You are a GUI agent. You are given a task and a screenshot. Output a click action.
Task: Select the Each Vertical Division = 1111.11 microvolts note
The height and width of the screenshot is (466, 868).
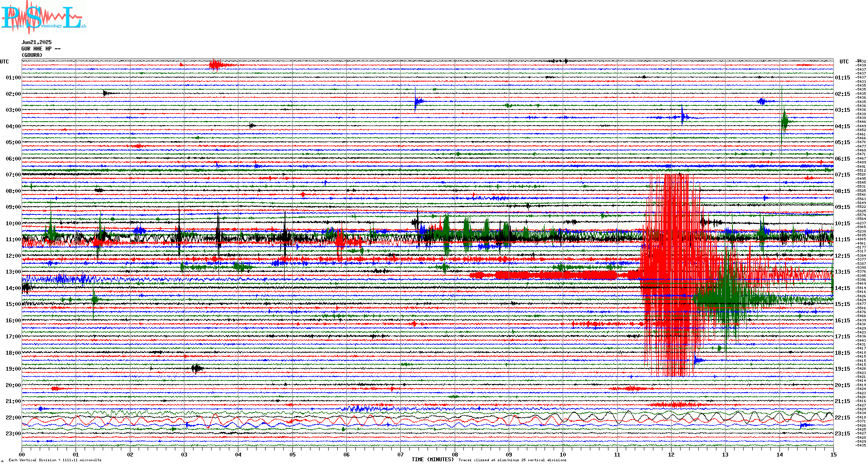pyautogui.click(x=55, y=460)
